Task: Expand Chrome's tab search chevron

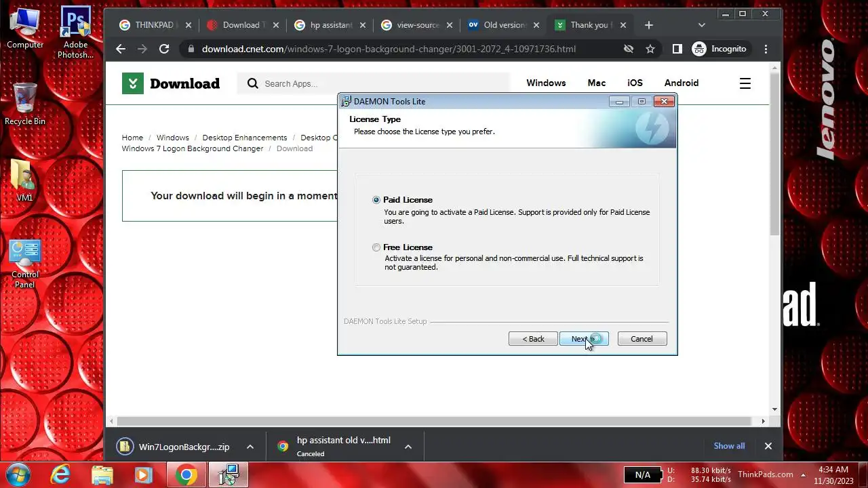Action: 702,25
